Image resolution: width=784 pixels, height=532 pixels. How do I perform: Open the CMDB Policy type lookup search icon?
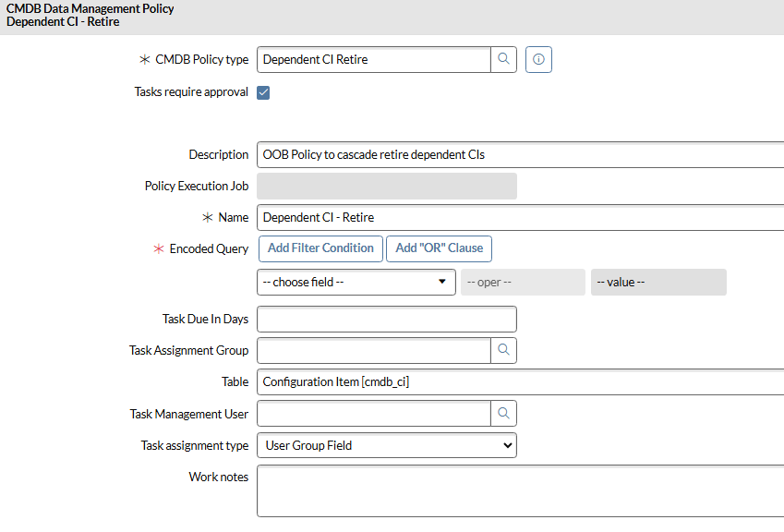[x=503, y=59]
